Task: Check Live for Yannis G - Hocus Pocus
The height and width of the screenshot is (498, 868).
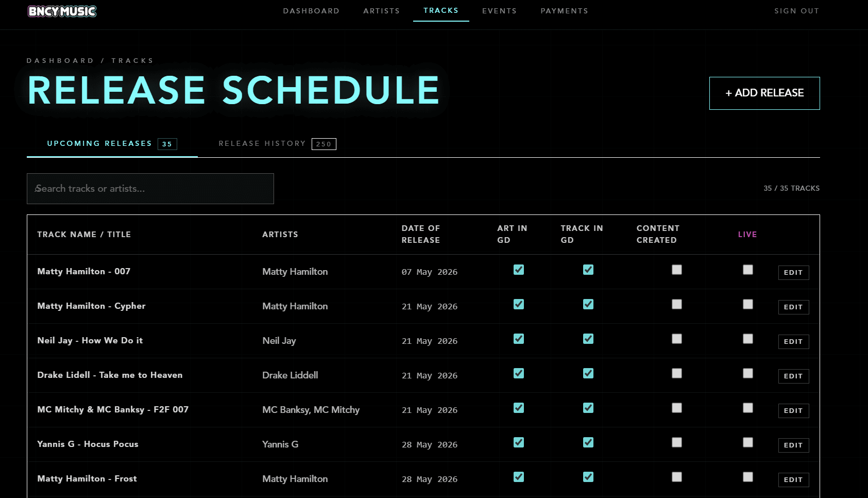Action: coord(748,442)
